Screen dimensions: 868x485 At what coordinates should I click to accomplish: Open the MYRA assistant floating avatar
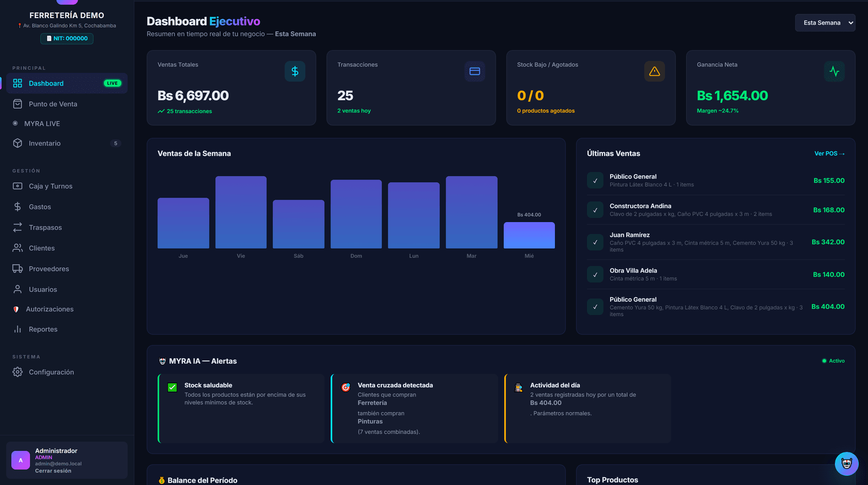click(846, 463)
